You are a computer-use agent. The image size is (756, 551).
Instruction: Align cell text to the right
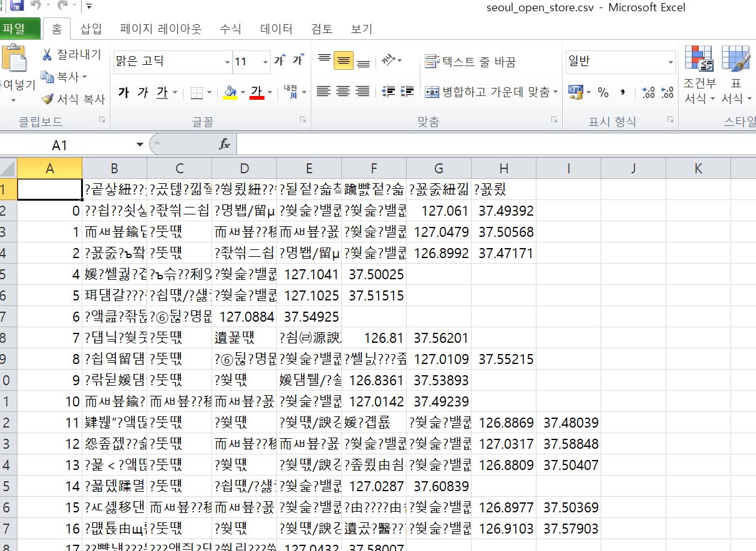point(363,92)
